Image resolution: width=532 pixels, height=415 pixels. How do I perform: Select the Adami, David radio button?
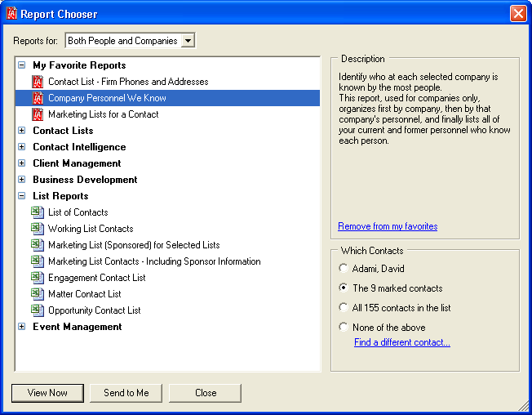344,268
